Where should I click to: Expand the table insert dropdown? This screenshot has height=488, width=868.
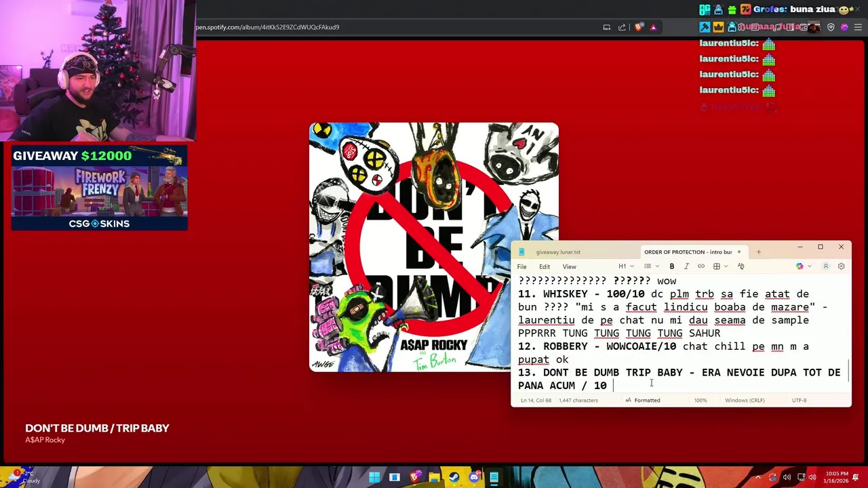[720, 266]
